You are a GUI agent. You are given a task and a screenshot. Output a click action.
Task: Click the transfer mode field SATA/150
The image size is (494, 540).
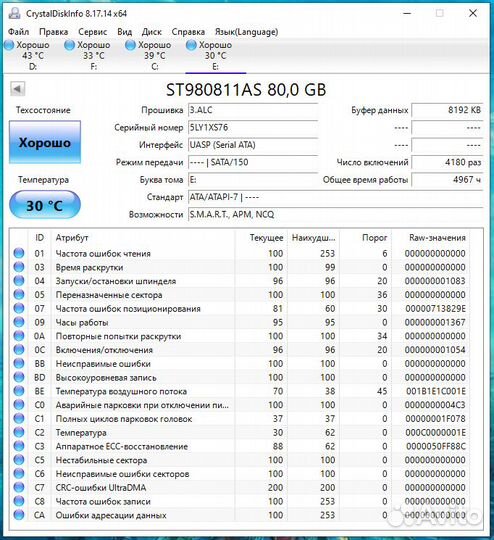(253, 162)
